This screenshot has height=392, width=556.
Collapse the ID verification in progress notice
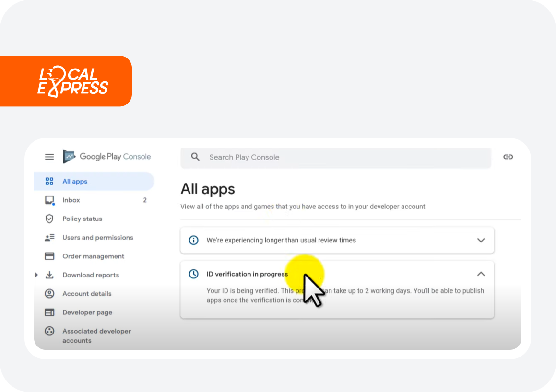(x=481, y=274)
